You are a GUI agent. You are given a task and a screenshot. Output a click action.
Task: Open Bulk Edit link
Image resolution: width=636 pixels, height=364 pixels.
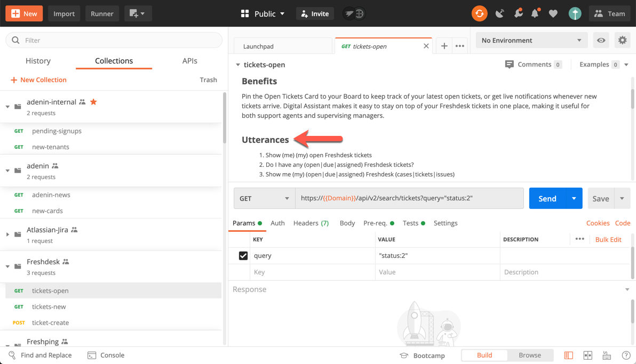(608, 239)
